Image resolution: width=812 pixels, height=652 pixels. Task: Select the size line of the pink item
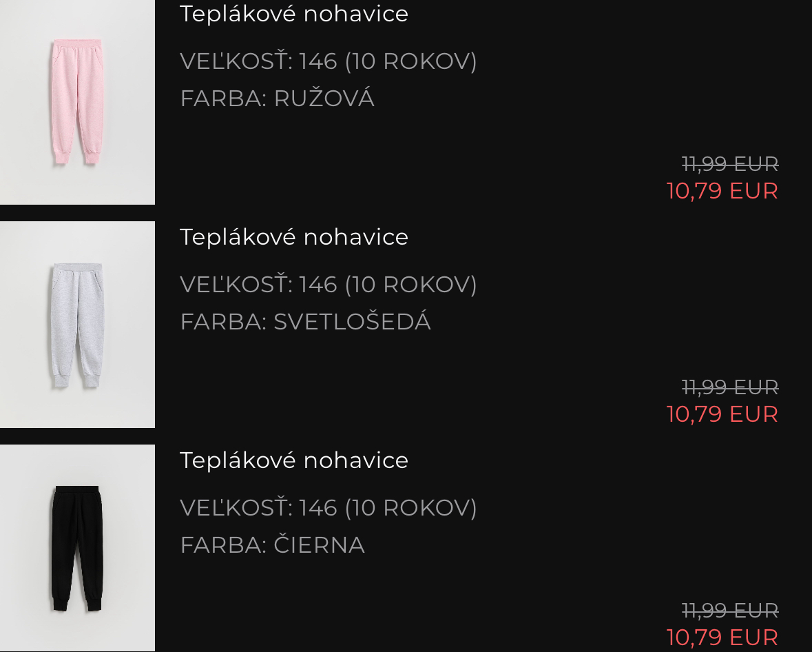point(329,61)
